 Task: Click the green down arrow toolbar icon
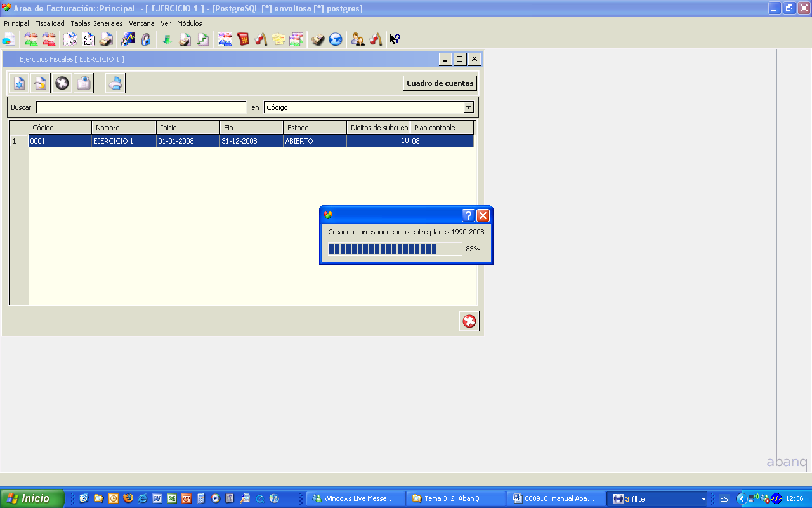tap(167, 39)
